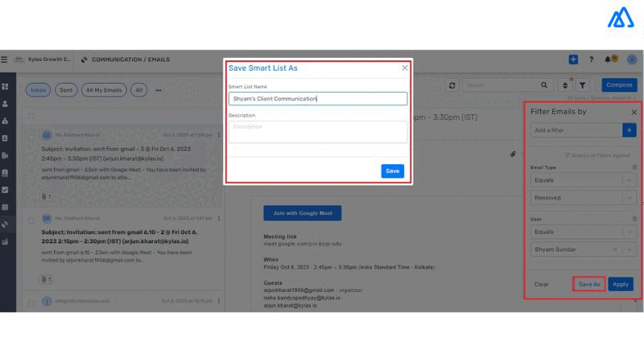Show more smart lists via ellipsis
Screen dimensions: 644x362
[159, 90]
